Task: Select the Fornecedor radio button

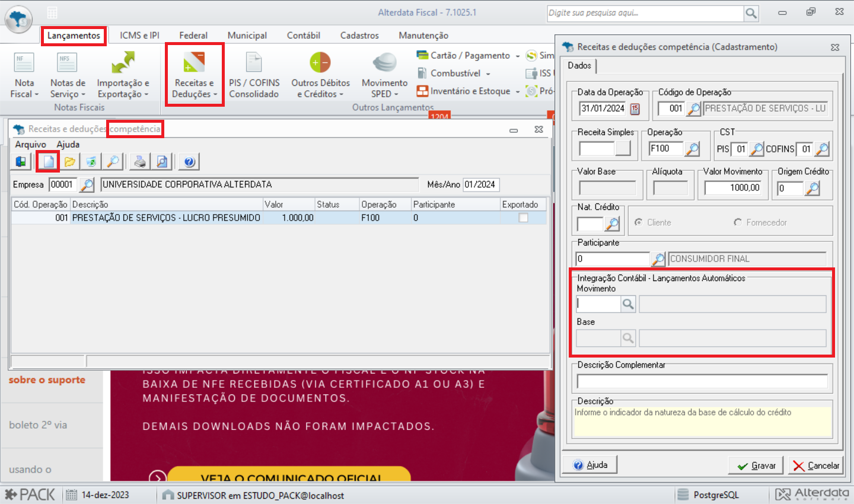Action: (x=738, y=222)
